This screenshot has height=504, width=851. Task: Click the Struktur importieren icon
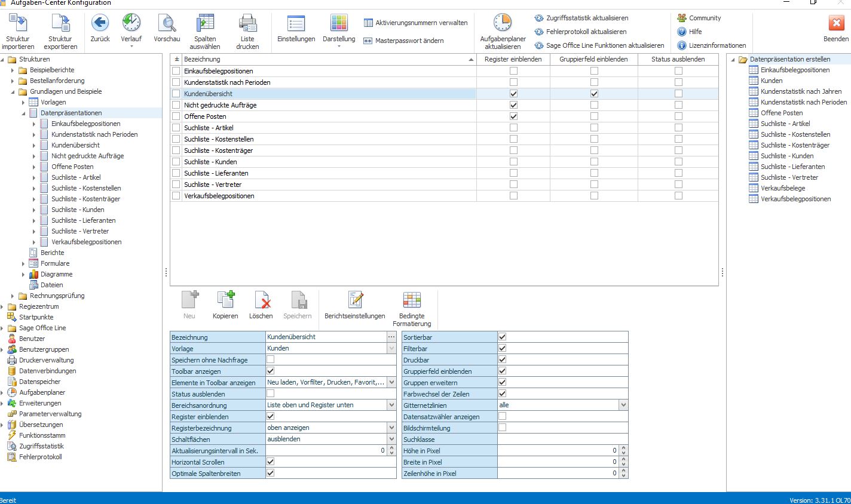18,23
